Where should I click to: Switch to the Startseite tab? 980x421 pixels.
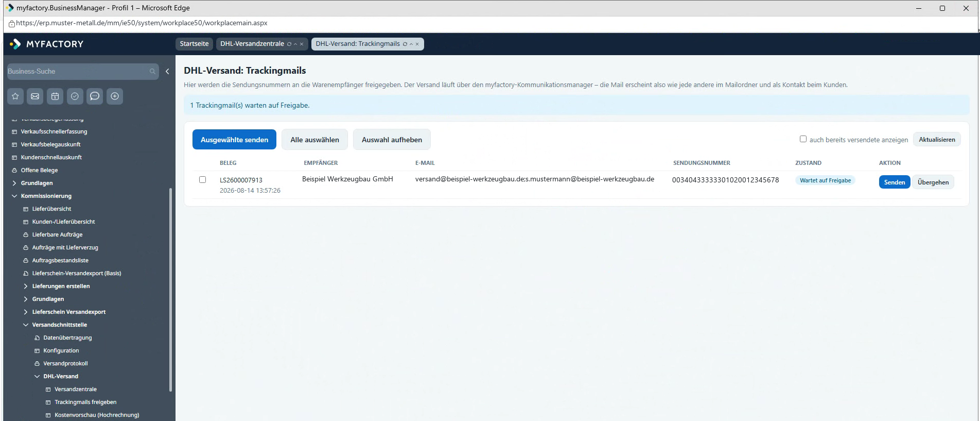(194, 44)
